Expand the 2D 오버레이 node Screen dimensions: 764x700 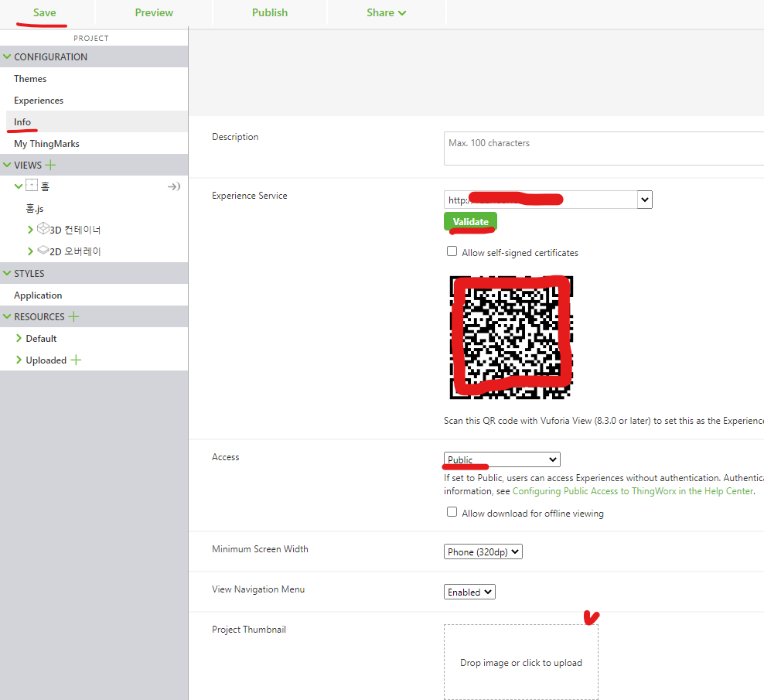(x=30, y=251)
